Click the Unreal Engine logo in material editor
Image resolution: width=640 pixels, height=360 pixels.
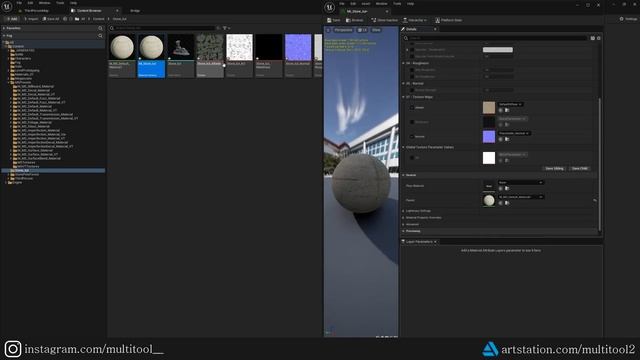pos(330,7)
